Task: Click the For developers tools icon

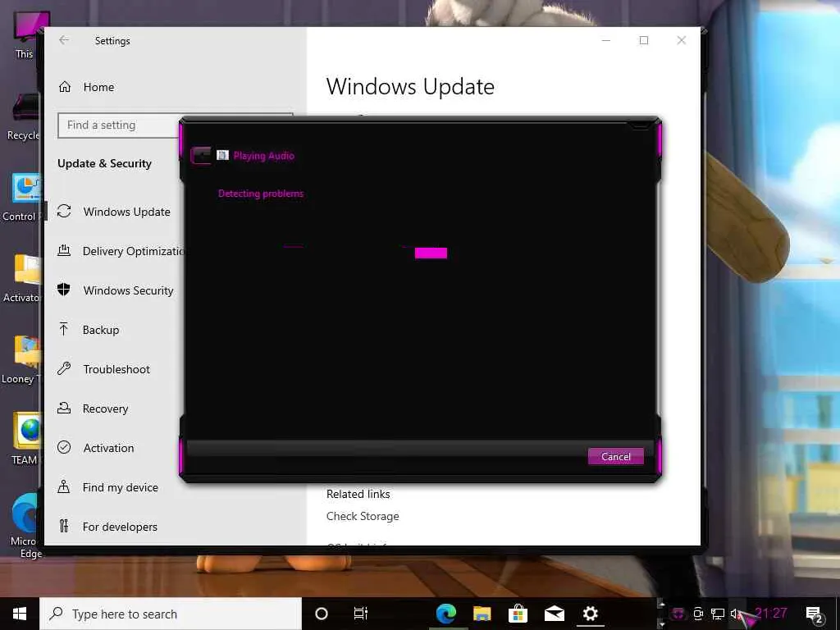Action: coord(64,526)
